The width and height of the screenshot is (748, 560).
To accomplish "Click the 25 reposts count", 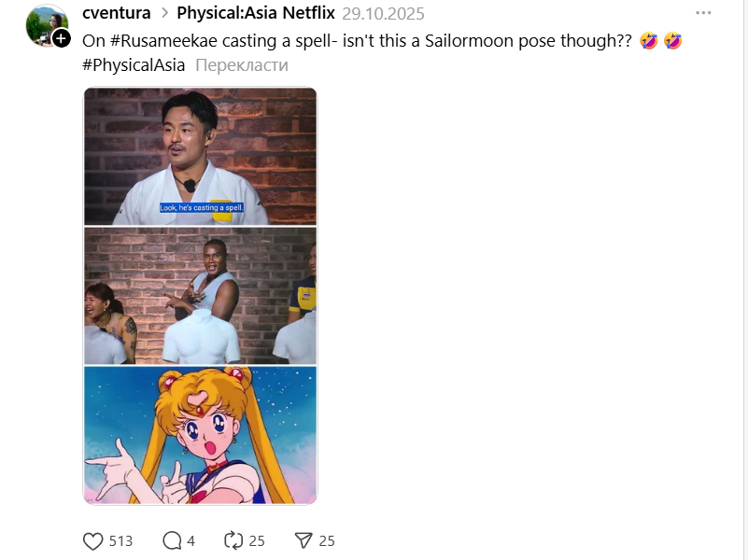I will coord(257,541).
